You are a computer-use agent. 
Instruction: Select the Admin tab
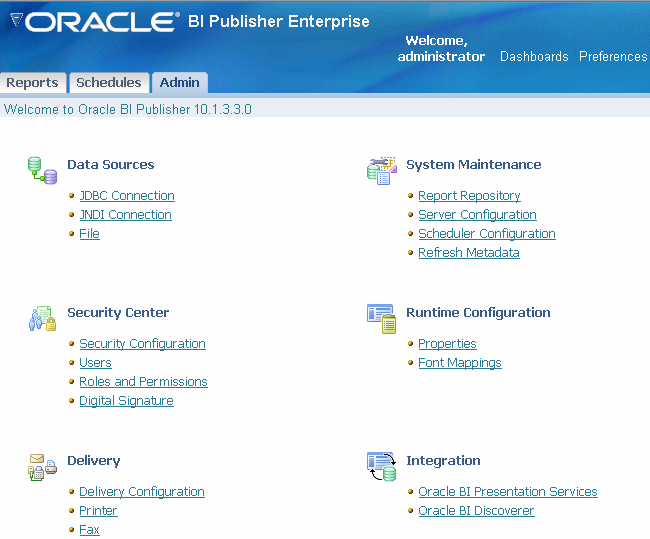pyautogui.click(x=179, y=83)
